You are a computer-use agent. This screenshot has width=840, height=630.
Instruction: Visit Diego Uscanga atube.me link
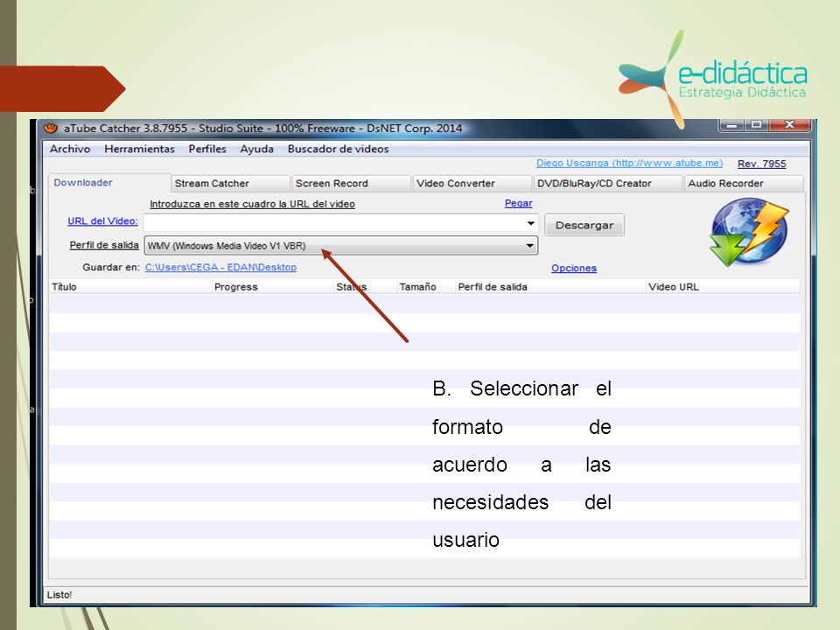tap(629, 163)
